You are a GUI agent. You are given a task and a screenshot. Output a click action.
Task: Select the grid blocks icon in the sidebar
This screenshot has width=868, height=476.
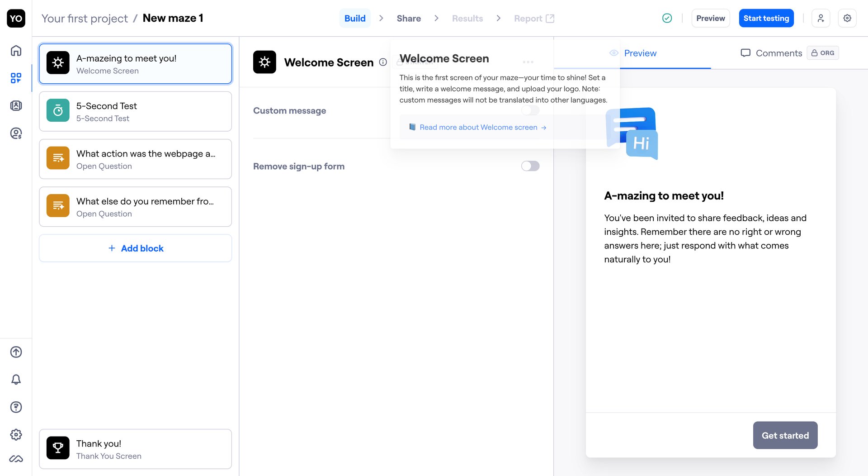pyautogui.click(x=16, y=78)
